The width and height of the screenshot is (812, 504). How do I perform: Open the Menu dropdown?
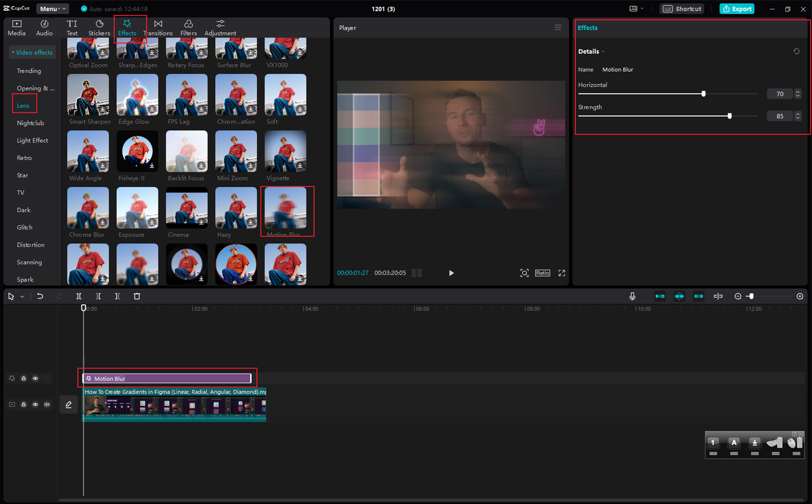coord(53,9)
